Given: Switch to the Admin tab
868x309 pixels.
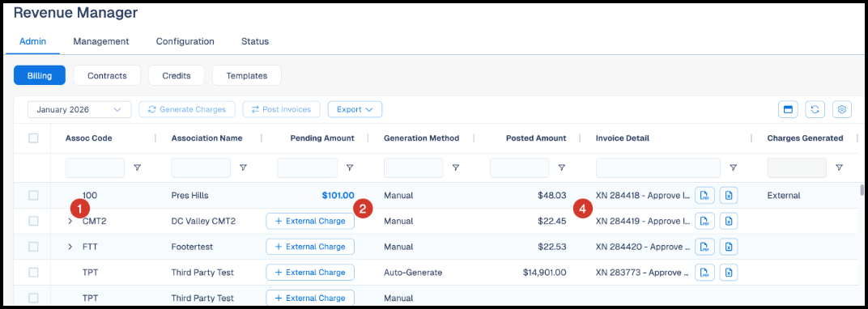Looking at the screenshot, I should (x=32, y=41).
